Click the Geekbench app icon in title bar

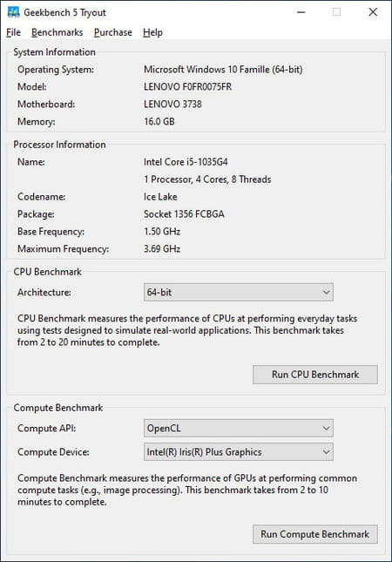tap(13, 12)
